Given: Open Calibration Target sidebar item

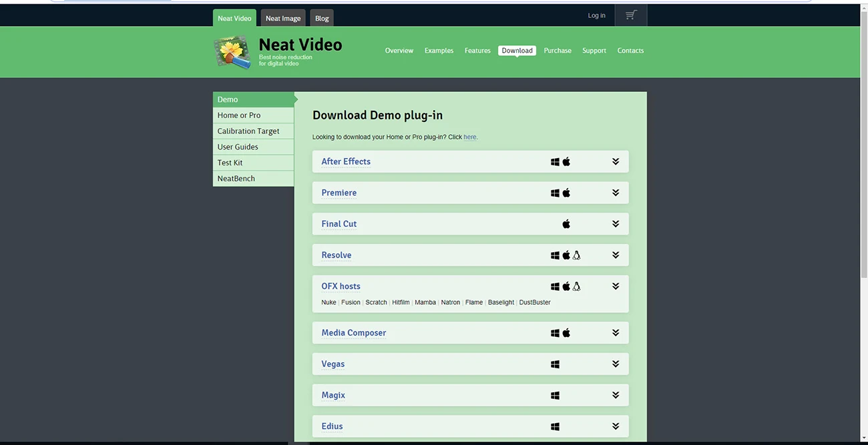Looking at the screenshot, I should tap(254, 131).
